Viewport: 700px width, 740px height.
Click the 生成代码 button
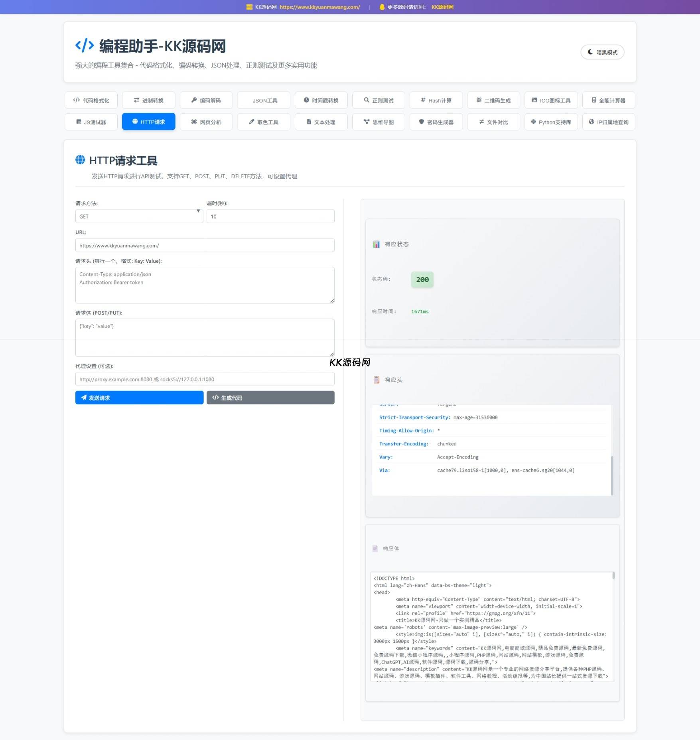[270, 398]
